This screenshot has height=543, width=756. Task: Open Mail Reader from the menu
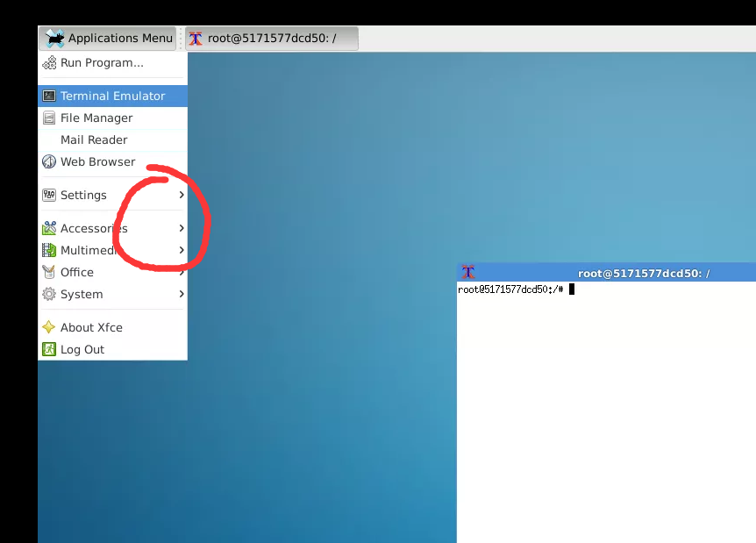coord(94,139)
